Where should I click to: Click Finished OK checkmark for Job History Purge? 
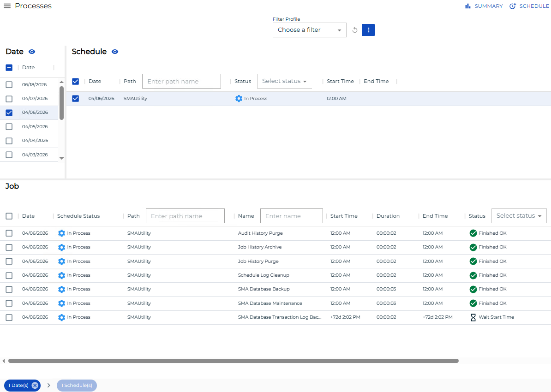point(473,261)
